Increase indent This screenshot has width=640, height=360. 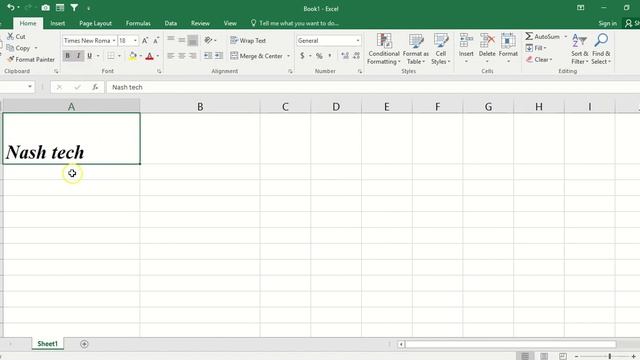pyautogui.click(x=219, y=56)
